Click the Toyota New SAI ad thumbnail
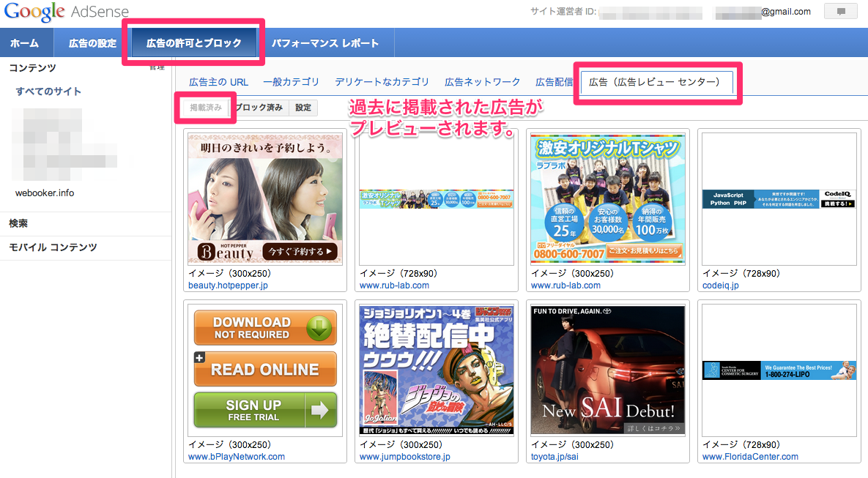Viewport: 868px width, 478px height. 608,370
